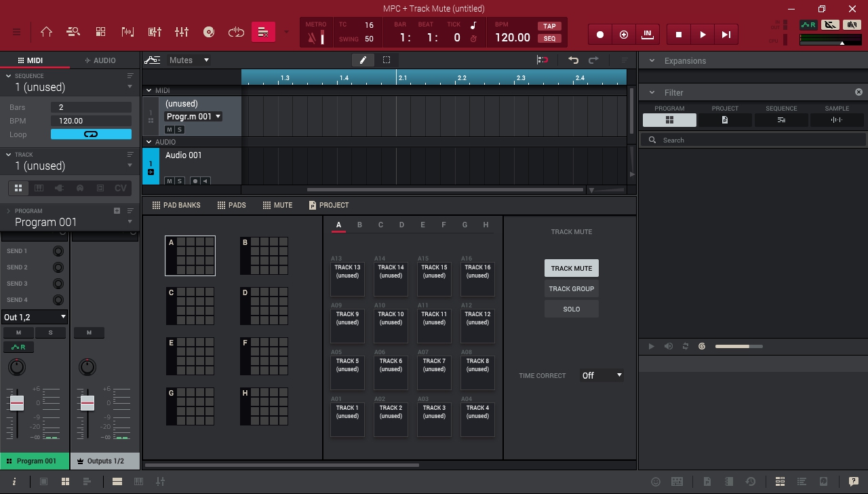The width and height of the screenshot is (868, 494).
Task: Open the Out 1,2 output dropdown
Action: coord(35,317)
